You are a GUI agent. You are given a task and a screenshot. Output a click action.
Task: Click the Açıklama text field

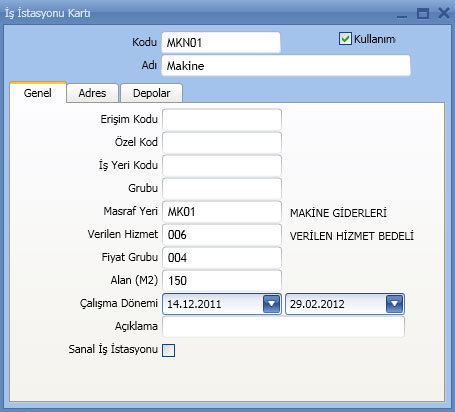pos(283,326)
